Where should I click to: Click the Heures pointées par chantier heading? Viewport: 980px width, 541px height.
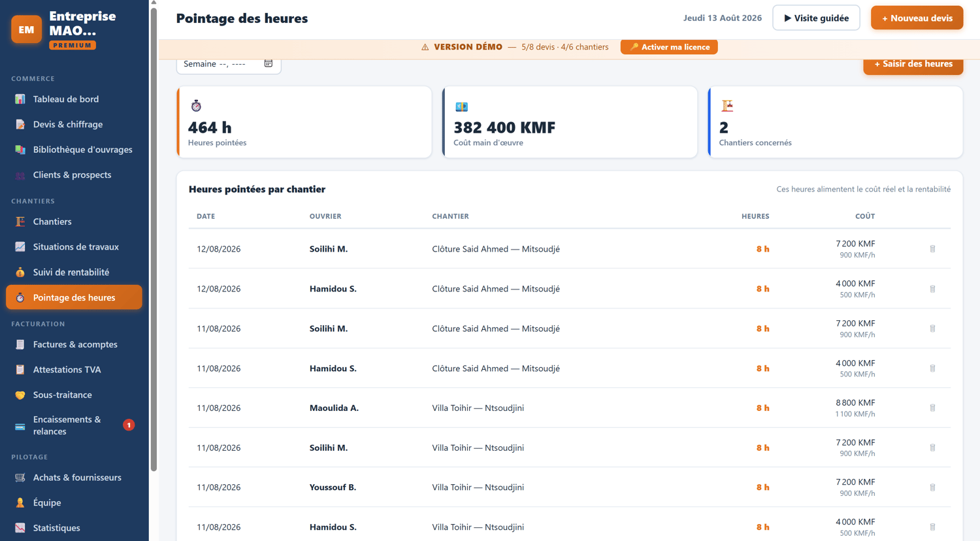[257, 189]
